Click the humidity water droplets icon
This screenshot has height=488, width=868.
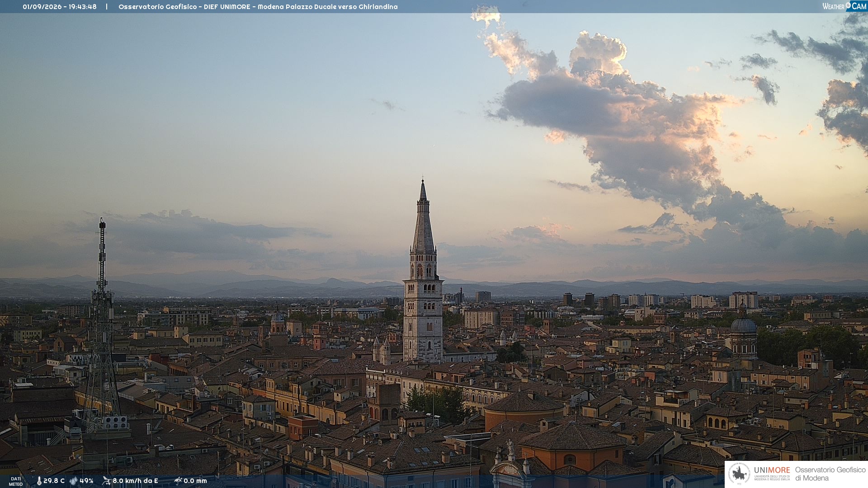[74, 481]
